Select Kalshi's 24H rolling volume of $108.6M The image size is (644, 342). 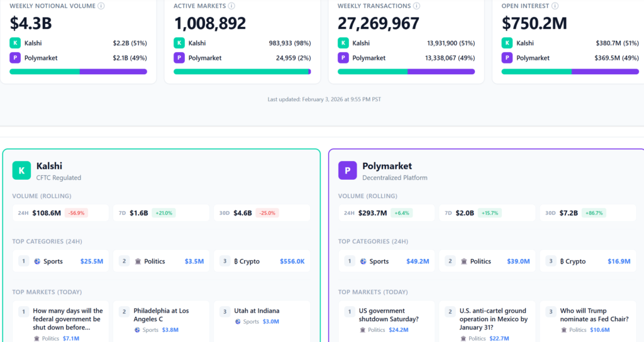click(x=47, y=213)
